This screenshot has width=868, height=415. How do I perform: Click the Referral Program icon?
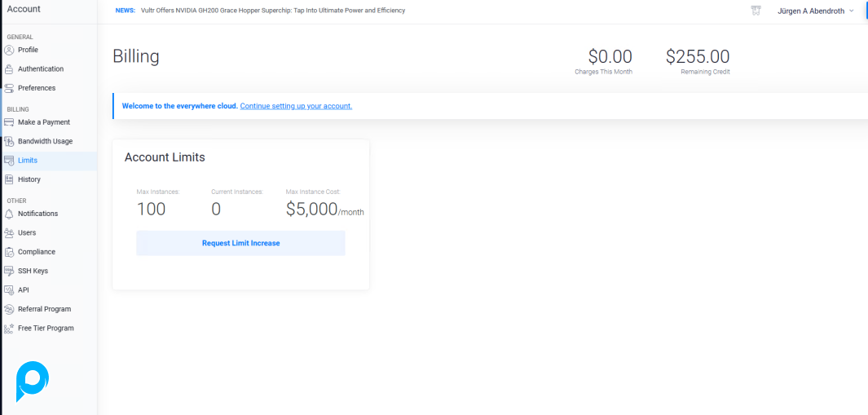pyautogui.click(x=9, y=309)
